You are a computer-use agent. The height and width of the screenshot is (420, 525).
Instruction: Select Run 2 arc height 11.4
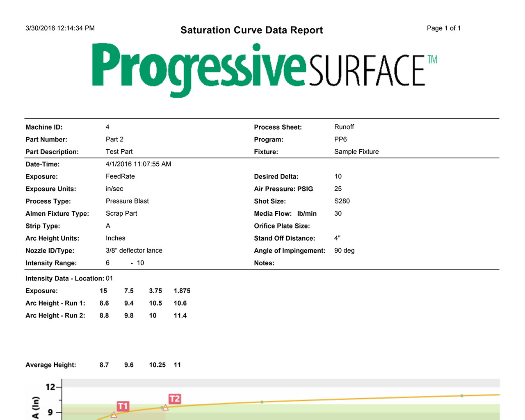(180, 315)
